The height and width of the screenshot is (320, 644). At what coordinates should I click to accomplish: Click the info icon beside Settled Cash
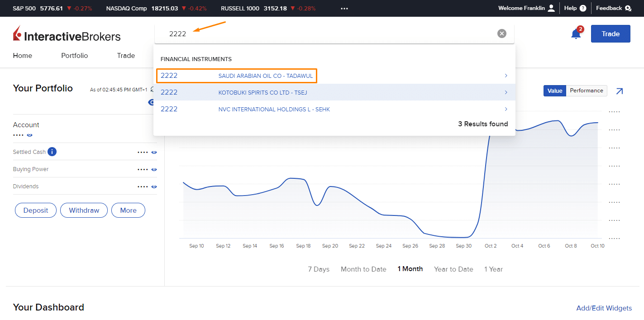coord(52,152)
